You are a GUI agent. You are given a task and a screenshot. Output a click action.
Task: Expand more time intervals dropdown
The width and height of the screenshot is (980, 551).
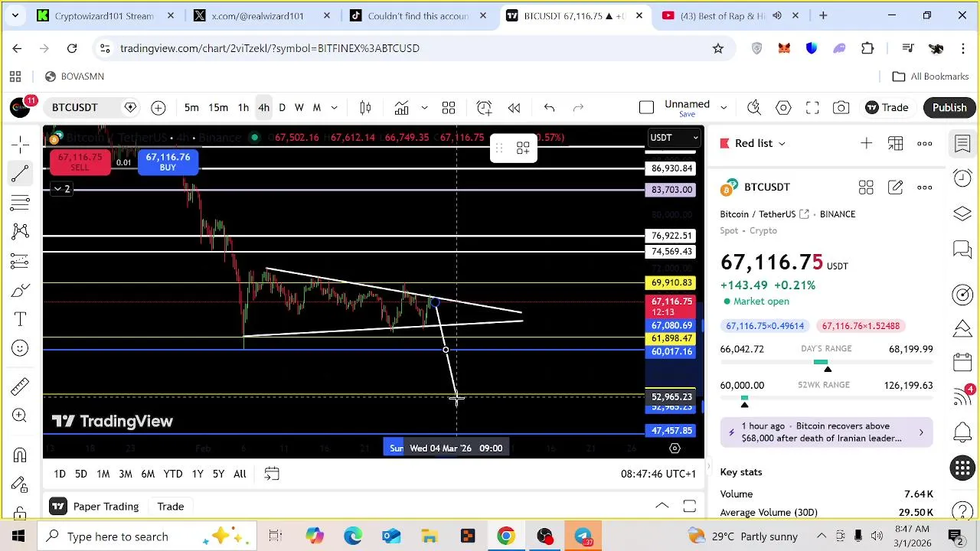point(334,108)
